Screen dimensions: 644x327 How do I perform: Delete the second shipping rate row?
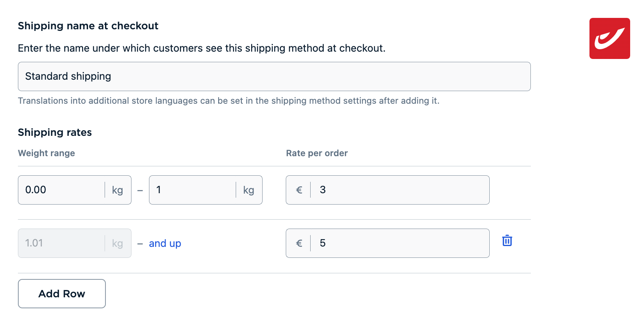(507, 241)
